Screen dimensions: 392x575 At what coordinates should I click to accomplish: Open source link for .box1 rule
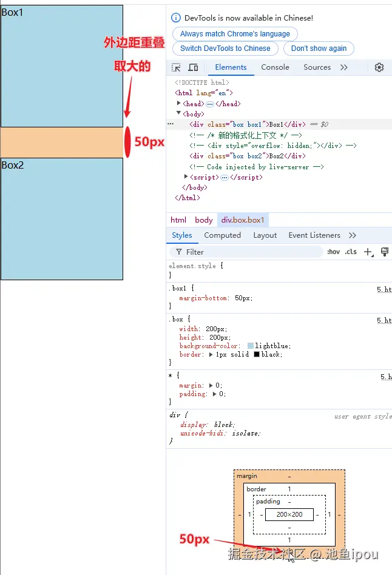[x=384, y=289]
